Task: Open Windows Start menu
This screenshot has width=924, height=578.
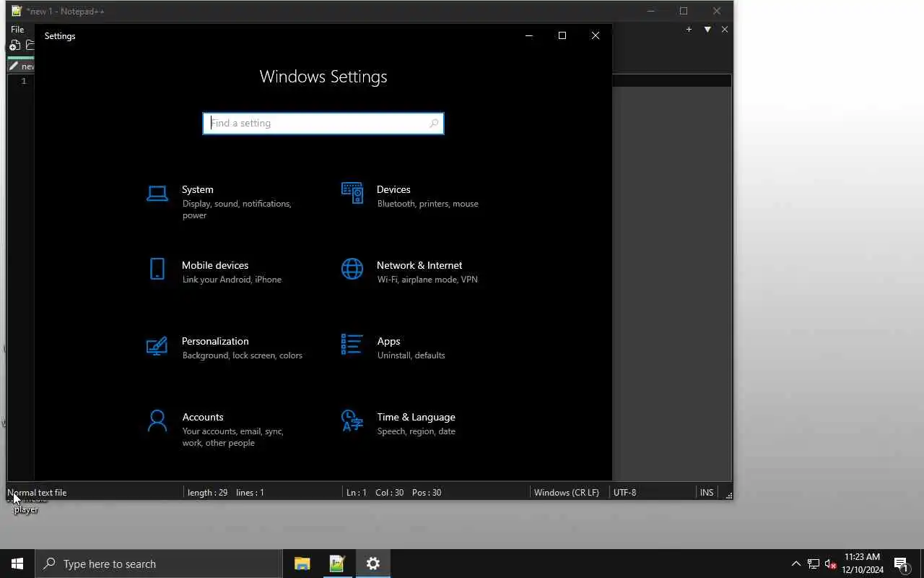Action: pyautogui.click(x=17, y=564)
